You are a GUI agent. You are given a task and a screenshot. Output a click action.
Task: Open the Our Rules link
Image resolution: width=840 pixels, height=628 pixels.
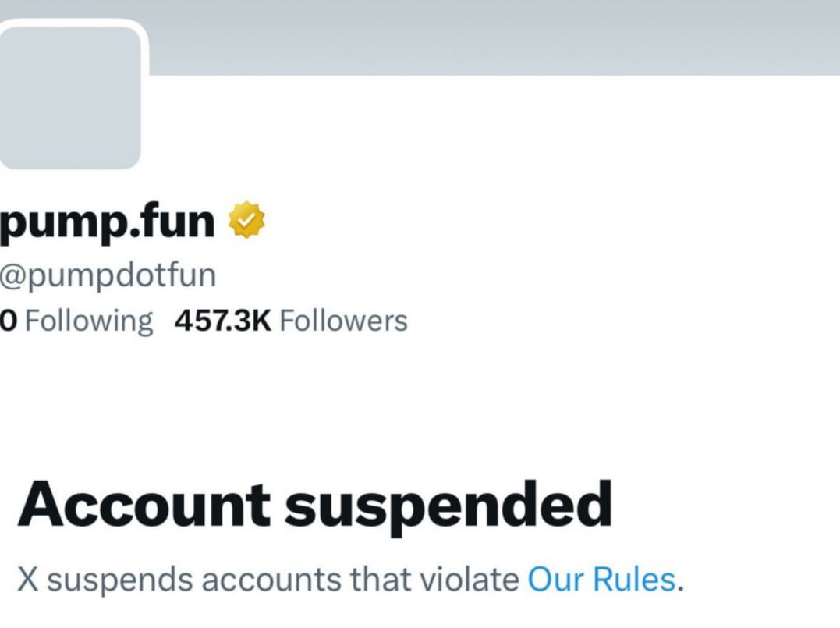coord(601,579)
